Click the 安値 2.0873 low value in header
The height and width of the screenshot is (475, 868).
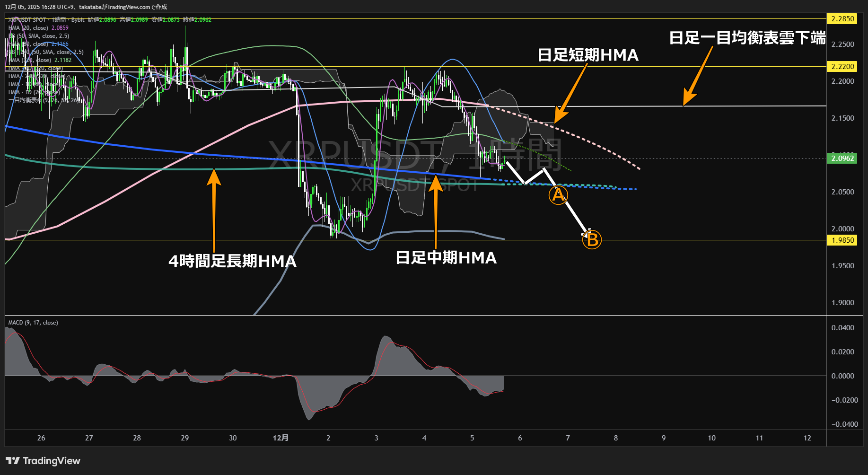(166, 20)
